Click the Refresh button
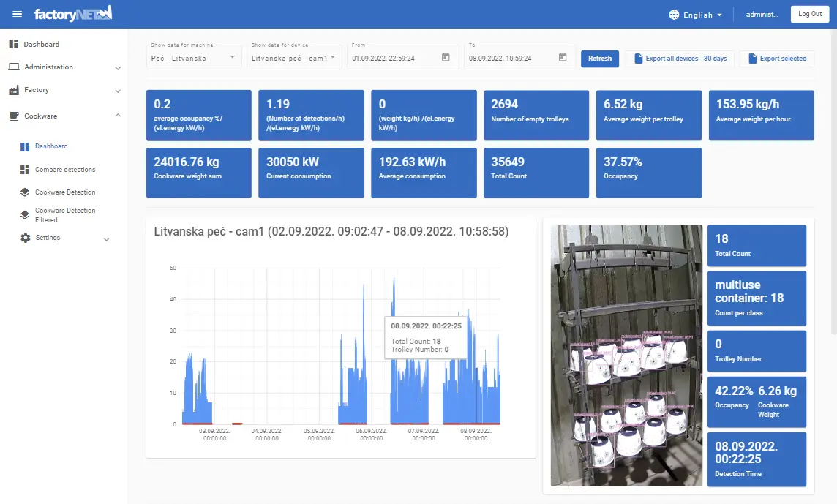837x504 pixels. [x=599, y=59]
